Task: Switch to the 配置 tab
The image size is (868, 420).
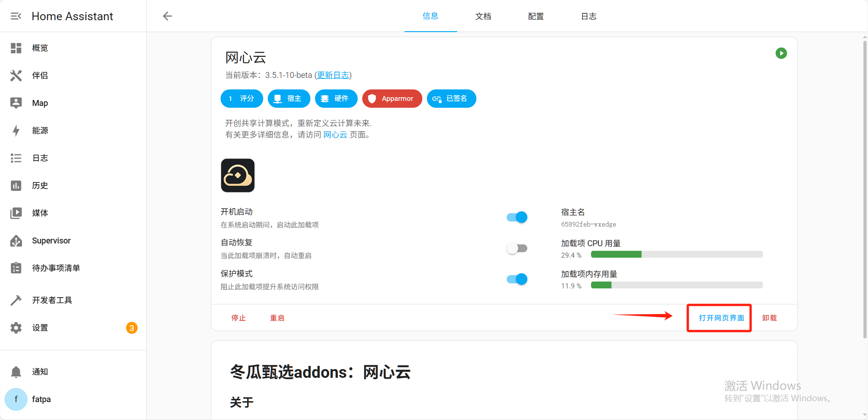Action: point(536,16)
